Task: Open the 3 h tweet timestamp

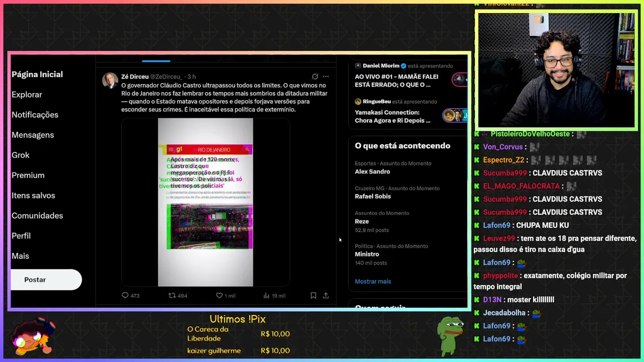Action: click(x=192, y=76)
